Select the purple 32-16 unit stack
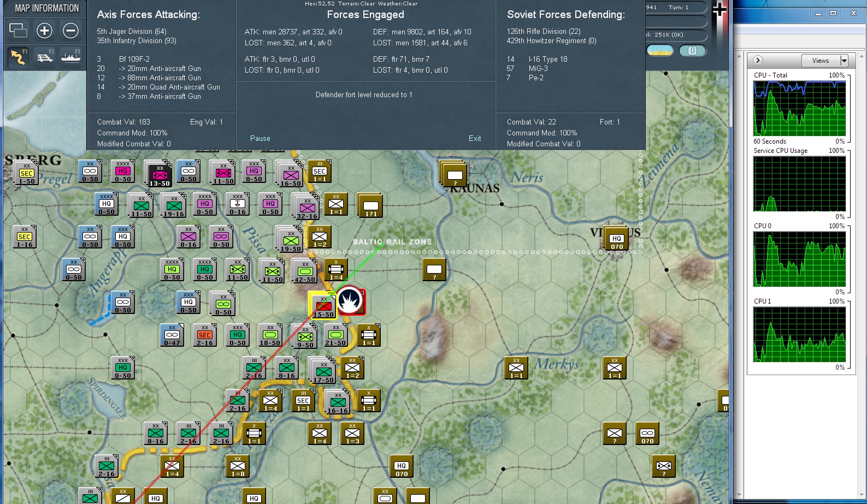The height and width of the screenshot is (504, 867). tap(307, 207)
